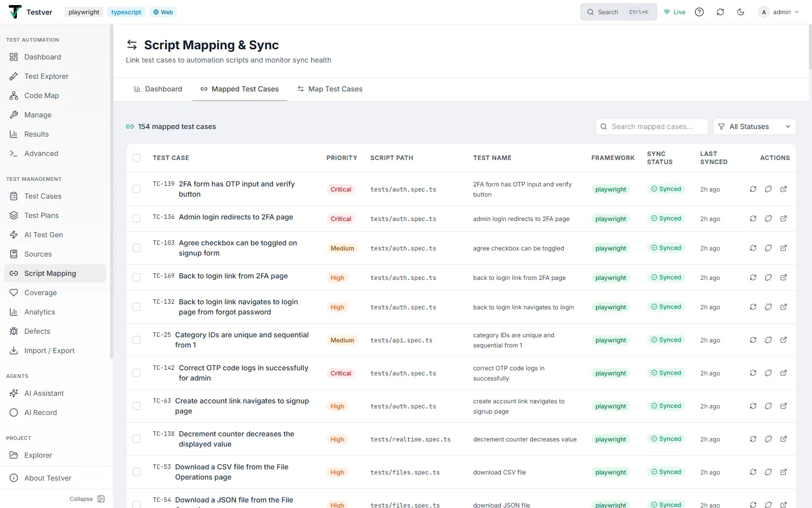Resync the TC-139 row
This screenshot has width=812, height=508.
tap(753, 189)
